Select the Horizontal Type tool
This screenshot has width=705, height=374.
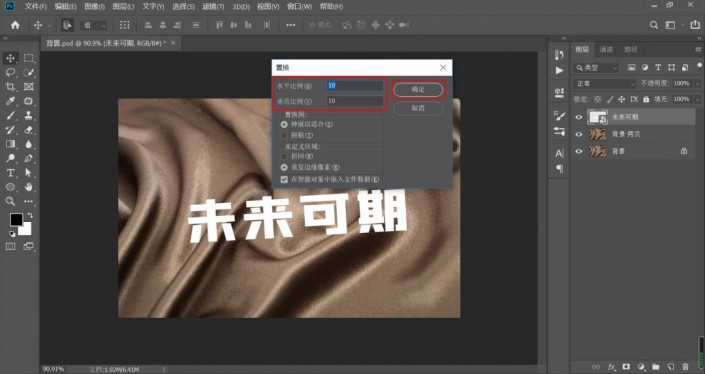[x=10, y=173]
